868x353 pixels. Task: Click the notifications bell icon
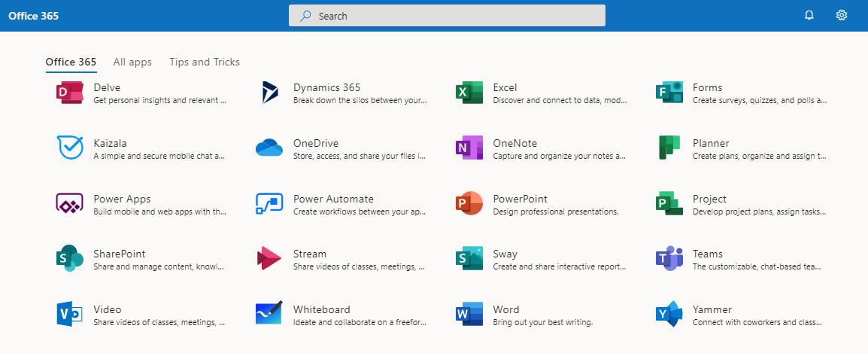pyautogui.click(x=809, y=16)
